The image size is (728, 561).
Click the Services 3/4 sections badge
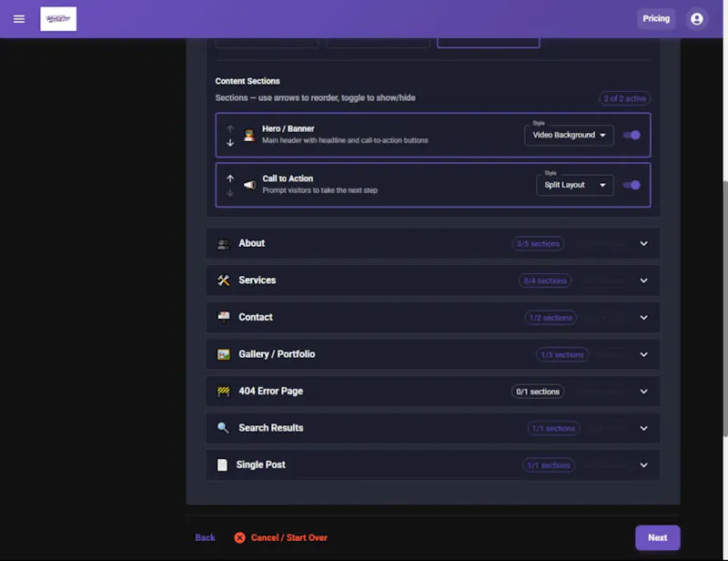tap(544, 280)
